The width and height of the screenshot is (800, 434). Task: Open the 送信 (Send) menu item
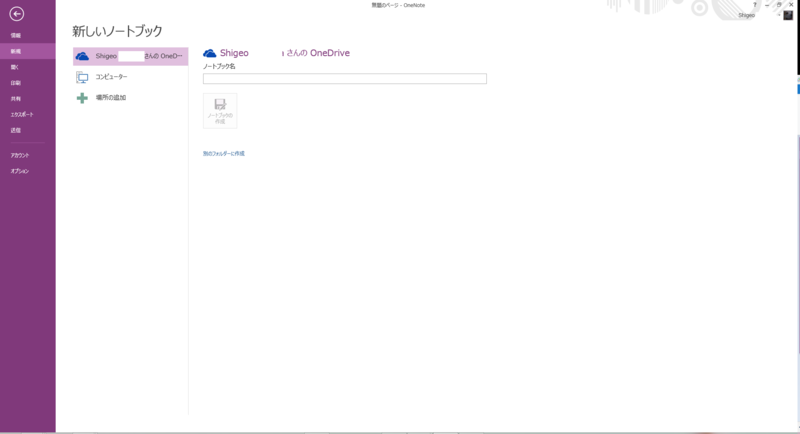(28, 130)
